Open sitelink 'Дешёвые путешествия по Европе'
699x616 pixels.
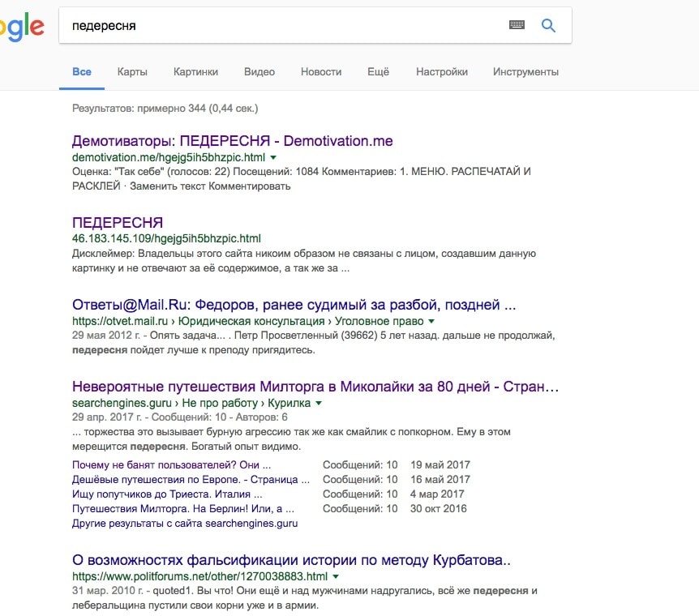191,480
